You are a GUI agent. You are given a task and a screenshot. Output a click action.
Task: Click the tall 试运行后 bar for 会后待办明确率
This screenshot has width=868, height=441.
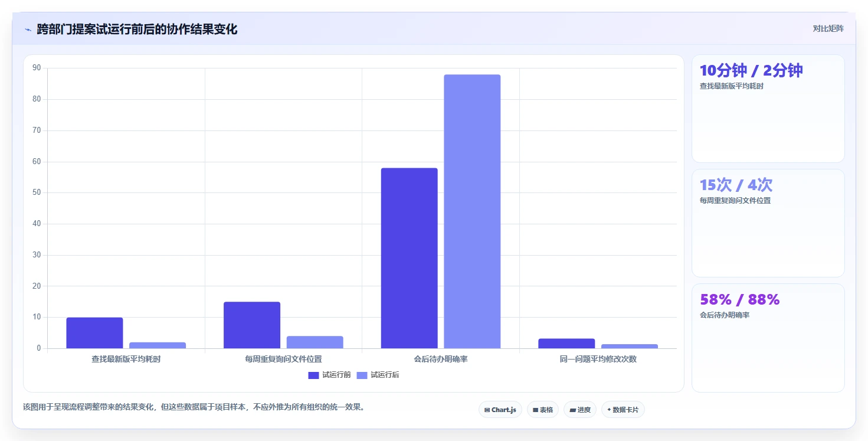tap(472, 211)
